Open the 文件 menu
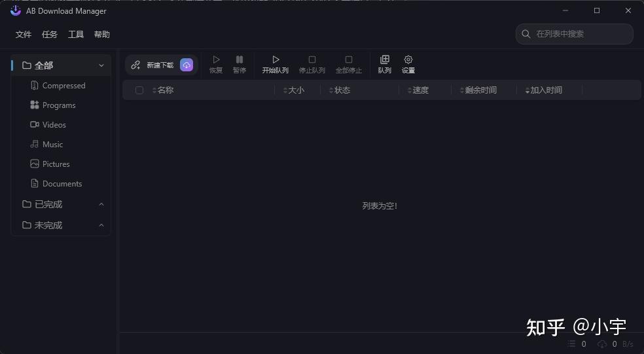 (x=24, y=35)
